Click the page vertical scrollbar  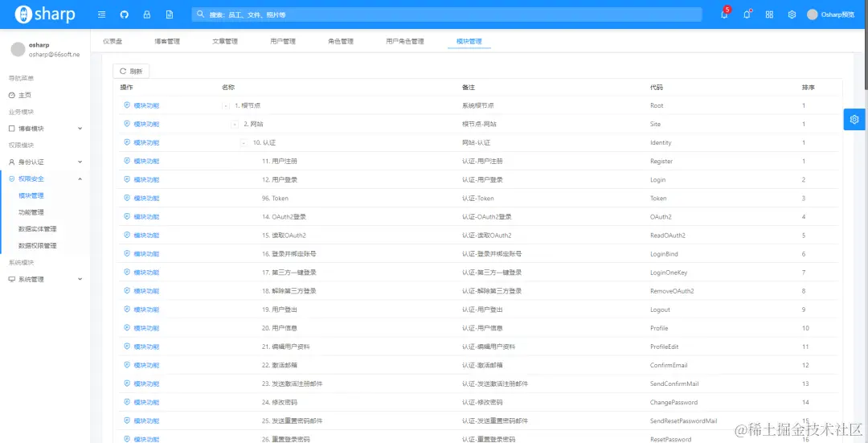[x=866, y=44]
